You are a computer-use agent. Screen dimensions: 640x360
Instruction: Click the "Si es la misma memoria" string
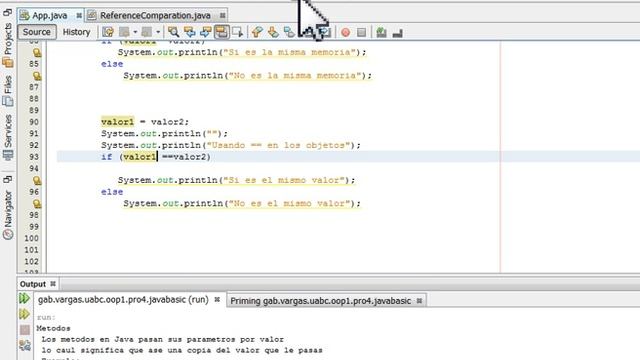[x=289, y=52]
